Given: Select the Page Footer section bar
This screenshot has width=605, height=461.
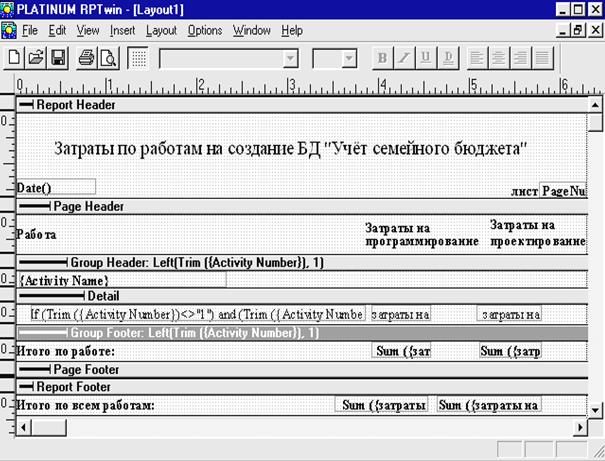Looking at the screenshot, I should point(302,370).
